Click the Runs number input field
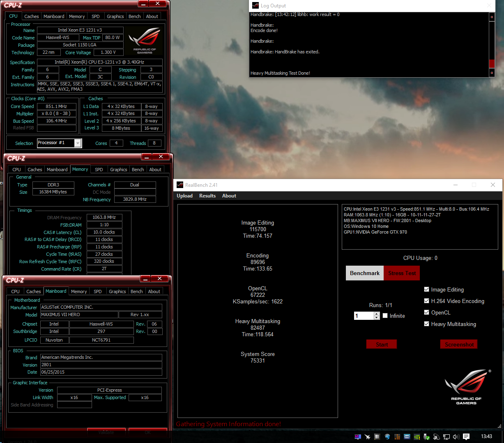The image size is (504, 443). 364,316
